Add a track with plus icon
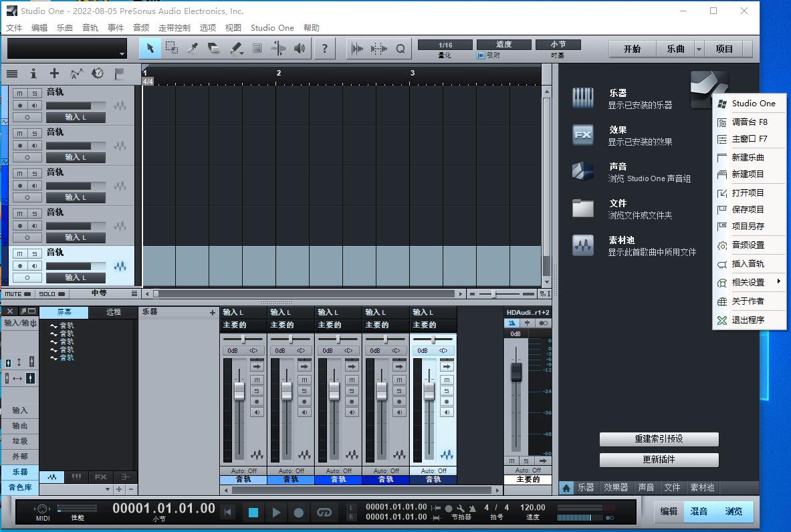Screen dimensions: 791x532 click(x=54, y=74)
